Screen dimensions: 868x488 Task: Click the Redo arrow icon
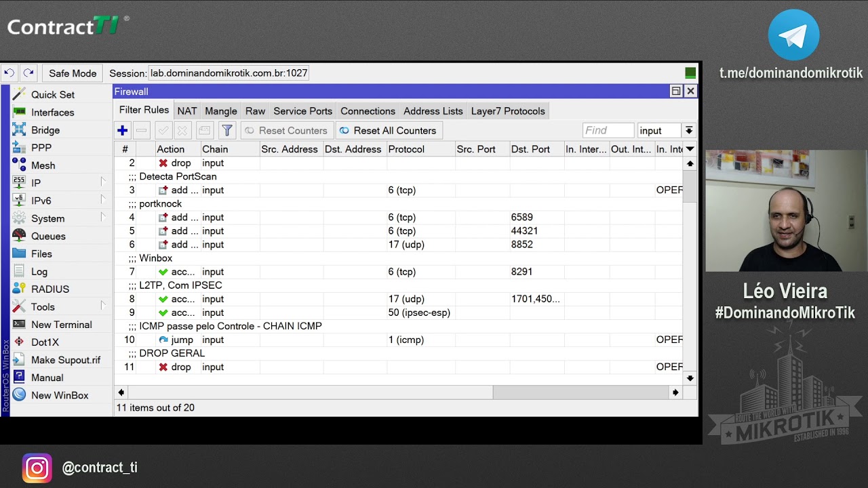(x=28, y=73)
